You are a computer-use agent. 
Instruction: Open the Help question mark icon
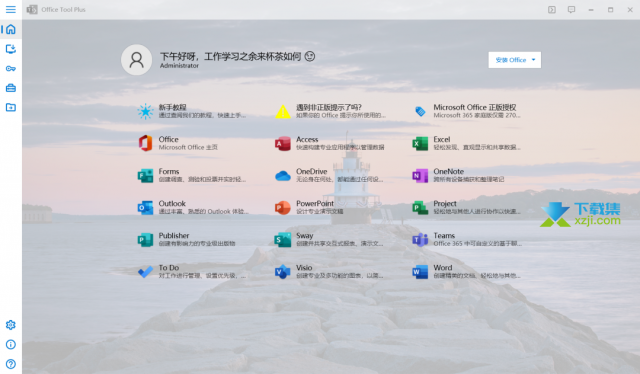[x=11, y=364]
